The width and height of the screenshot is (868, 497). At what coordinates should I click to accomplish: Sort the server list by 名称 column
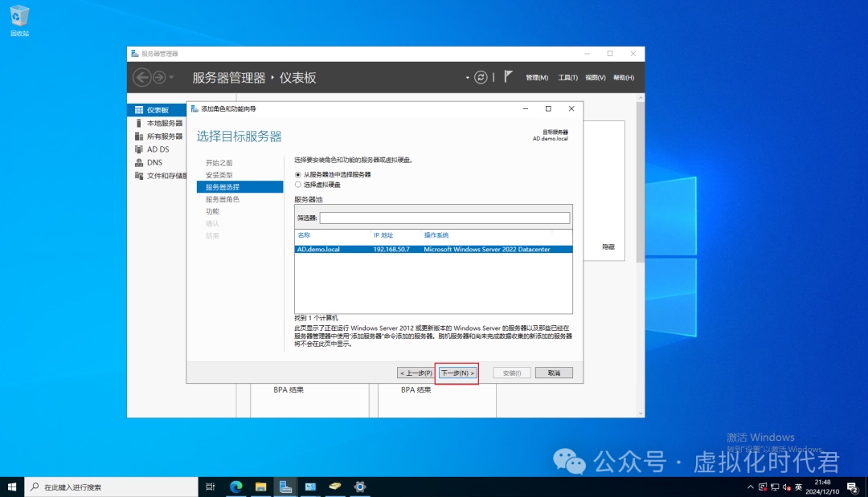304,235
